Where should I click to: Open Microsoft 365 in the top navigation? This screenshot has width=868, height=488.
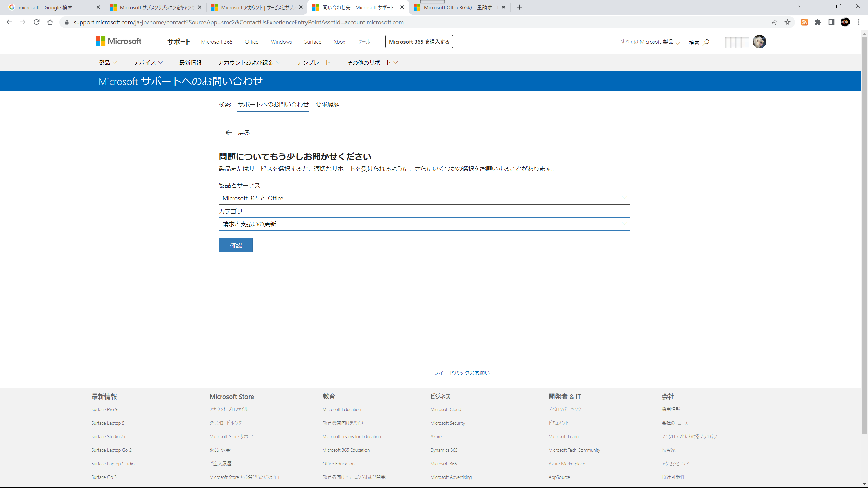217,42
